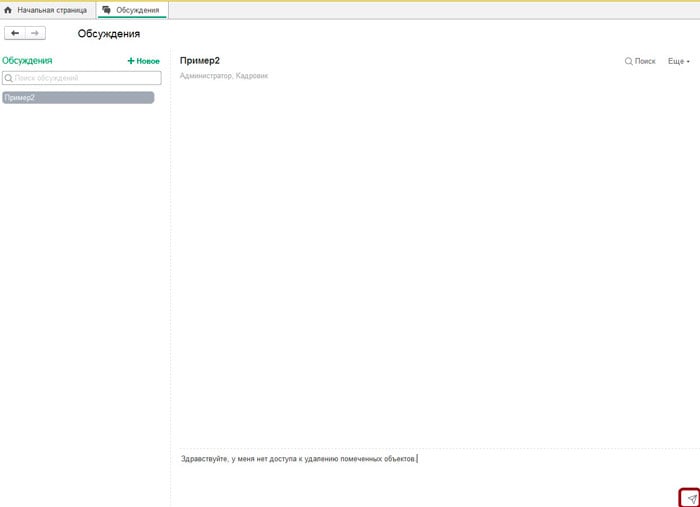Click the green plus icon beside Новое
This screenshot has width=700, height=507.
coord(130,61)
